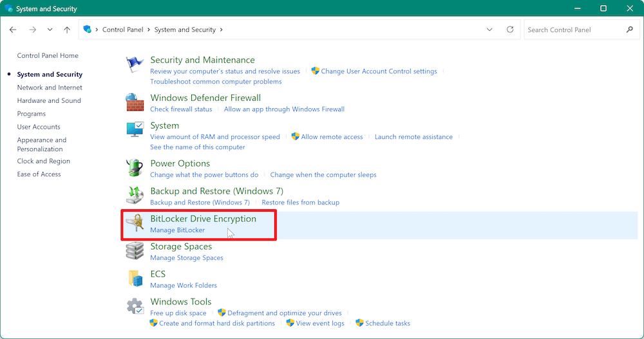Click the Power Options battery icon
Screen dimensions: 644x339
tap(135, 168)
